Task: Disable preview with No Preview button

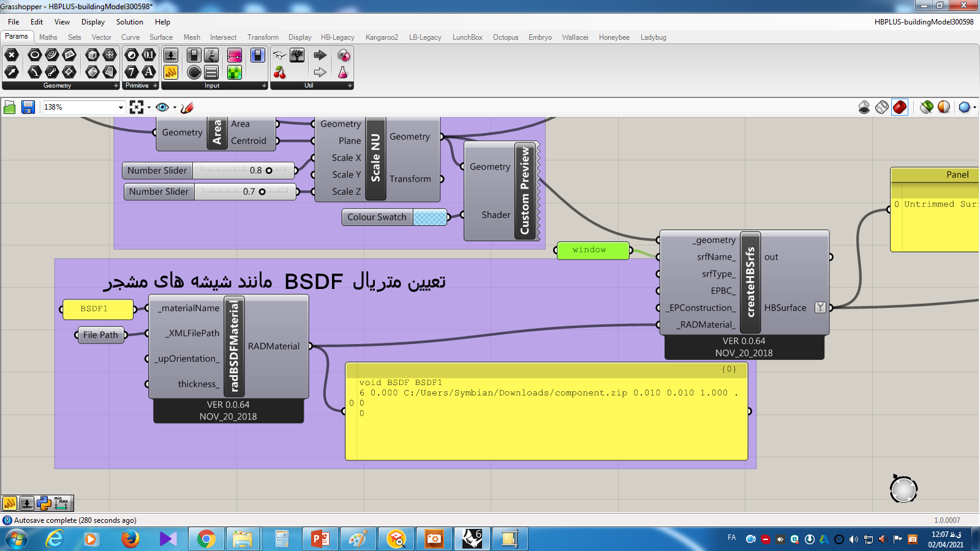Action: [864, 107]
